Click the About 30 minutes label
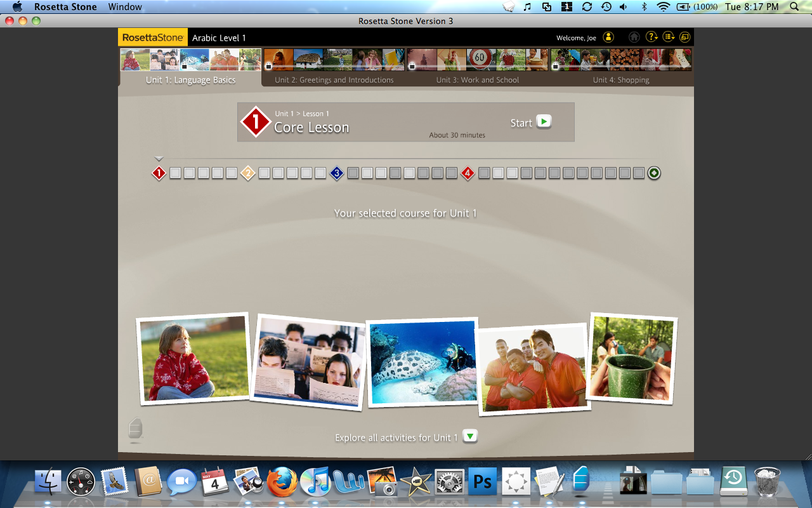This screenshot has width=812, height=508. coord(457,135)
